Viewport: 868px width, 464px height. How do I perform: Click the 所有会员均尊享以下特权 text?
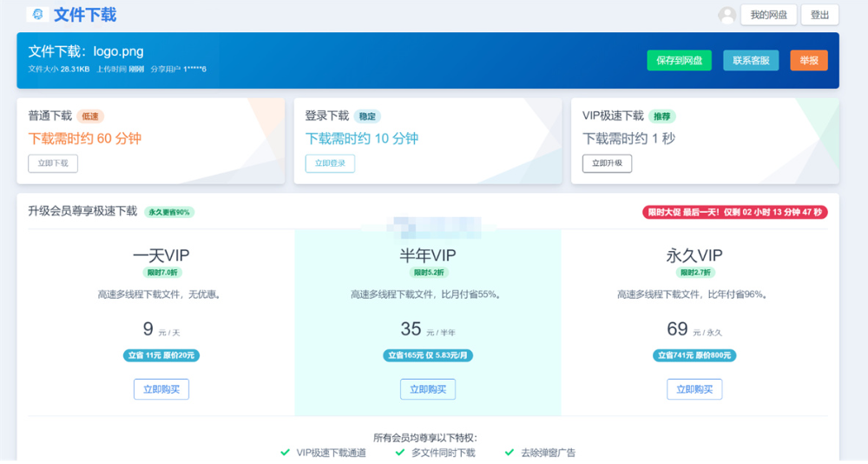click(425, 438)
